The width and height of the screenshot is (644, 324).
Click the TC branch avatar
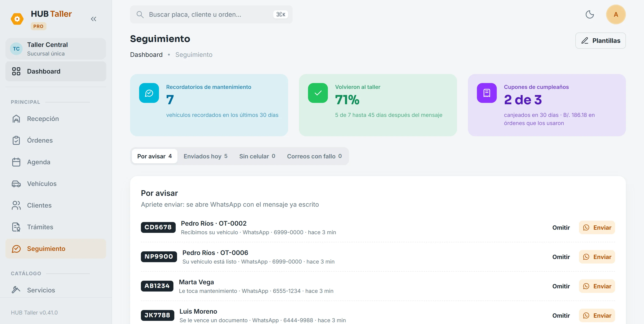[x=16, y=49]
